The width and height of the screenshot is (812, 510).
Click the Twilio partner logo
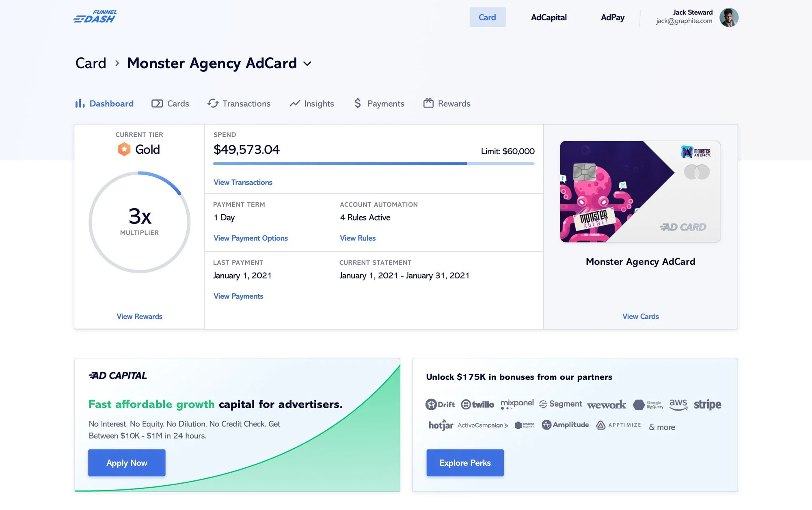point(477,405)
